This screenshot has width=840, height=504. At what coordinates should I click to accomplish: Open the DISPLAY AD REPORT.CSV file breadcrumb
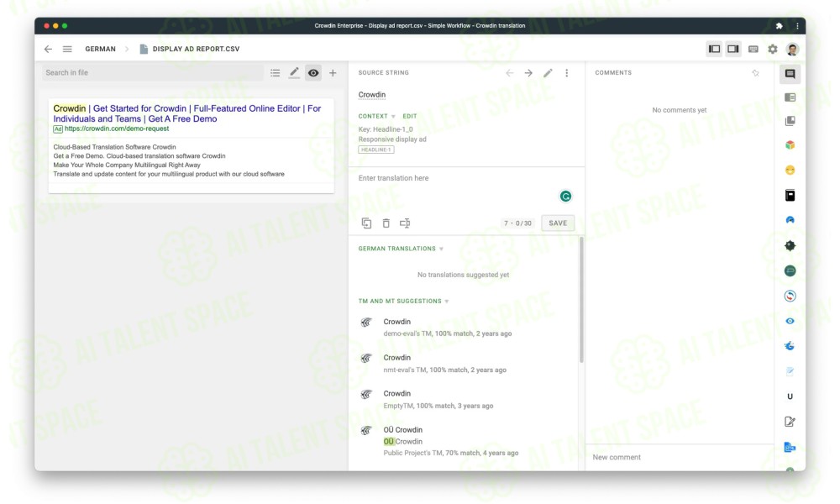click(190, 49)
